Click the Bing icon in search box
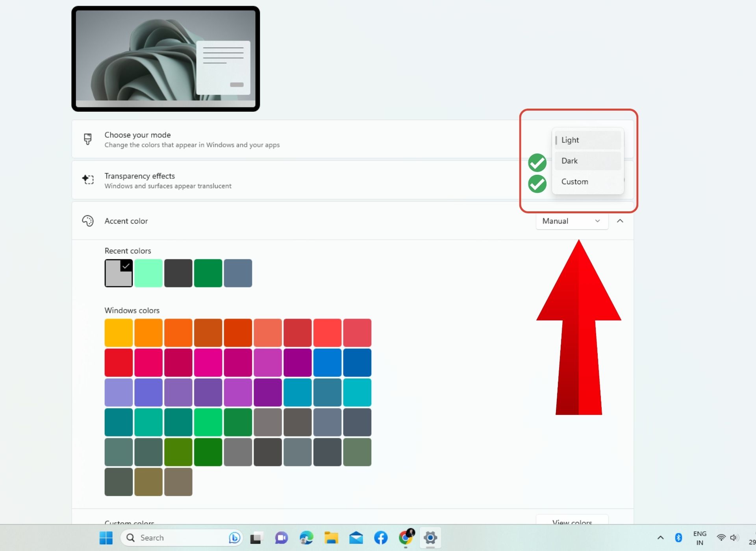The width and height of the screenshot is (756, 551). click(234, 538)
